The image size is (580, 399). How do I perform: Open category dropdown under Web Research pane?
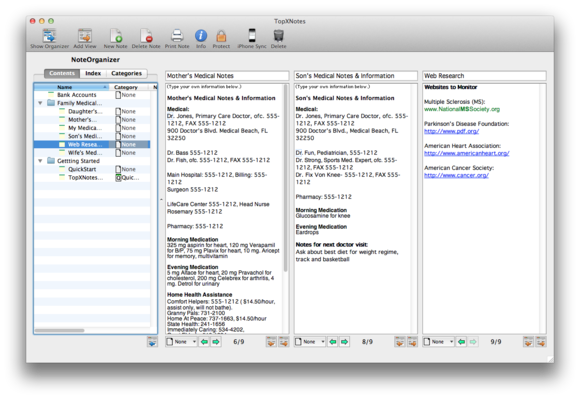pos(438,342)
